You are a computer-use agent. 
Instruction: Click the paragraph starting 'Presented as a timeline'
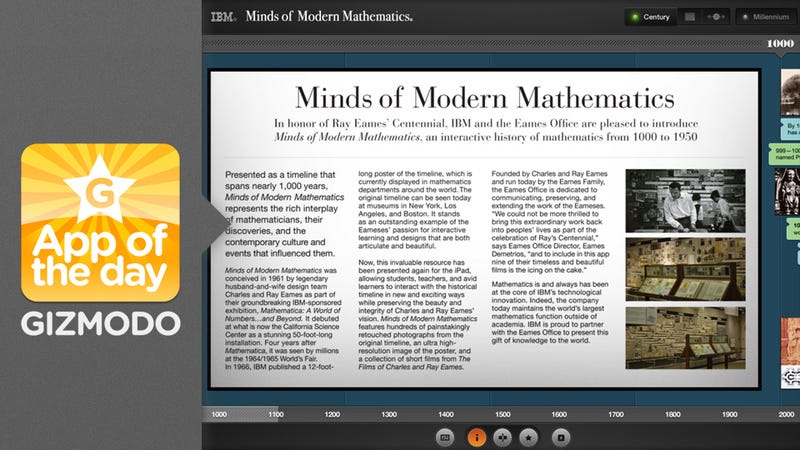[285, 214]
